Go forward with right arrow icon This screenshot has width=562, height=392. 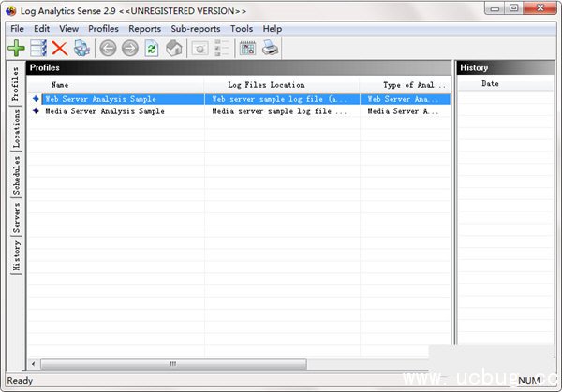pos(130,48)
